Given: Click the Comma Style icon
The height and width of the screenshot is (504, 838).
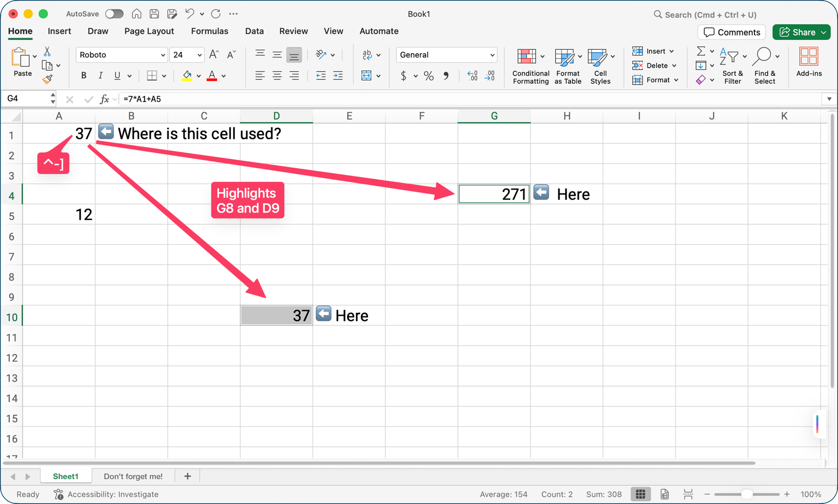Looking at the screenshot, I should coord(446,76).
